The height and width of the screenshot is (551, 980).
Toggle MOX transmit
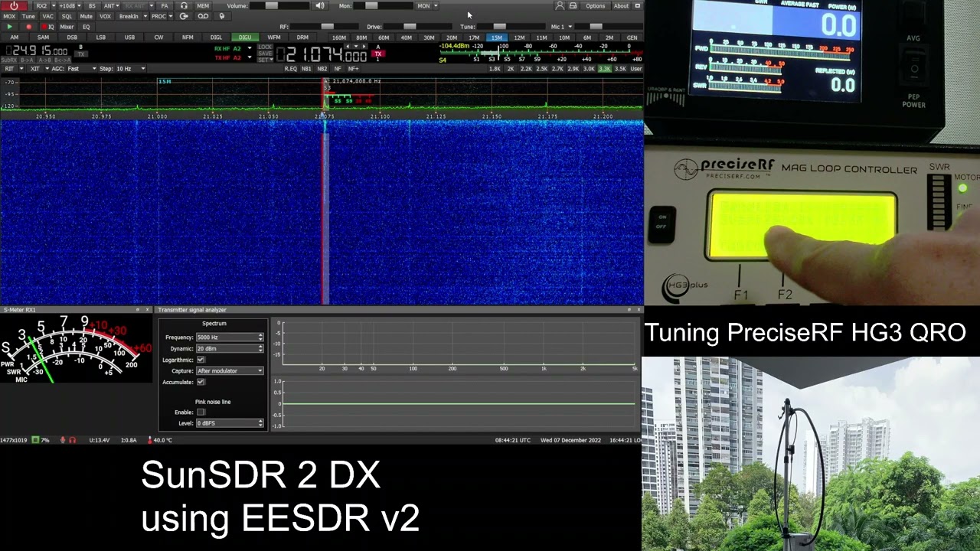(x=9, y=16)
